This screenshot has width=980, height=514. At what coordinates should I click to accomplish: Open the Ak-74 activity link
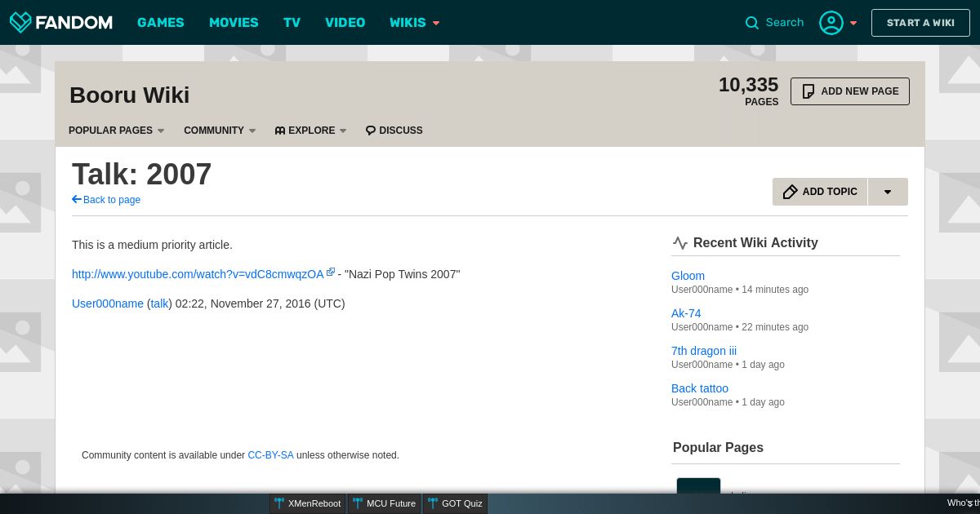[686, 313]
